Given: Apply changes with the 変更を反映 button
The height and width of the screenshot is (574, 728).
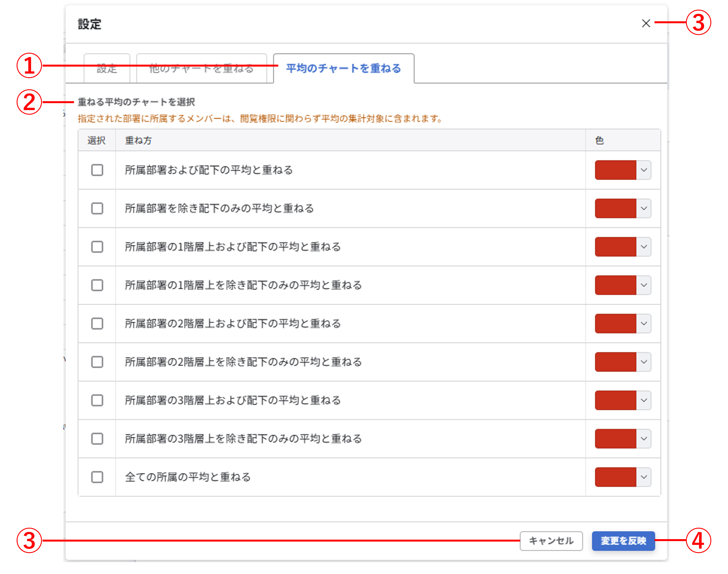Looking at the screenshot, I should (623, 541).
